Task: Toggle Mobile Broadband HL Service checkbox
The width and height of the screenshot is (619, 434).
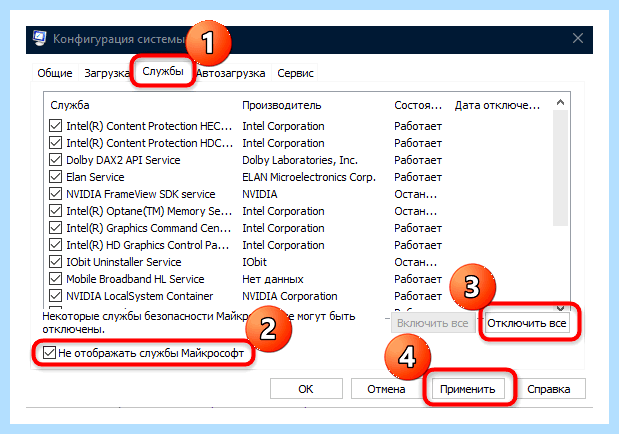Action: [55, 279]
